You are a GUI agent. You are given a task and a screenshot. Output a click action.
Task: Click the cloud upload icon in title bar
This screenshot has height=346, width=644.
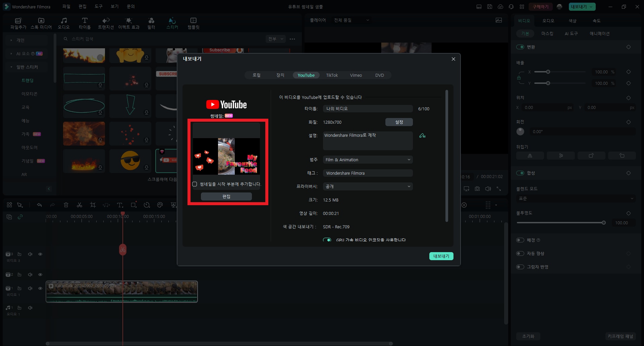point(500,7)
